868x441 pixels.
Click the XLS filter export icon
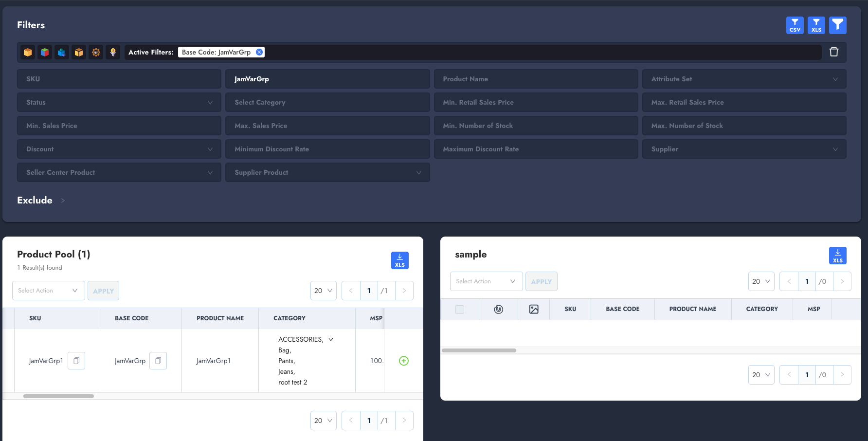816,25
